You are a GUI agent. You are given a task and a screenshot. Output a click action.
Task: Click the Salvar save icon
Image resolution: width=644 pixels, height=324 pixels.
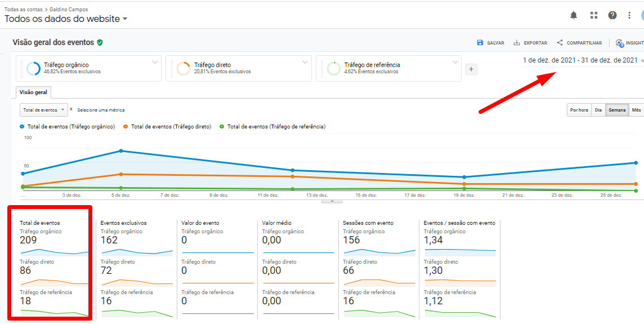(x=480, y=43)
